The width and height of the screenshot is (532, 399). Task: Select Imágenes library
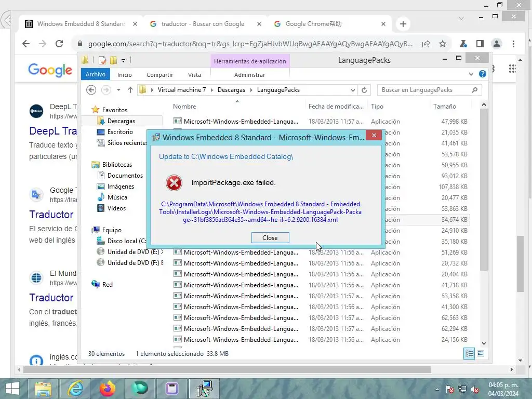(x=121, y=187)
